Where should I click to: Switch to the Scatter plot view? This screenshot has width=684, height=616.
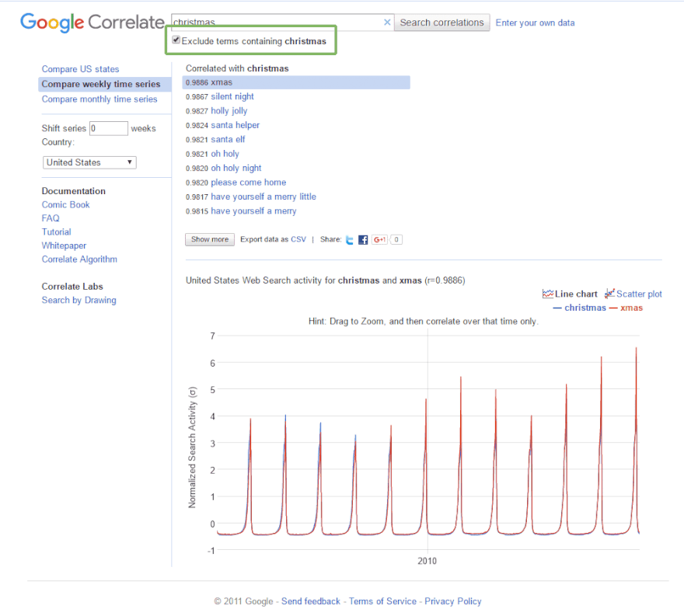[633, 294]
